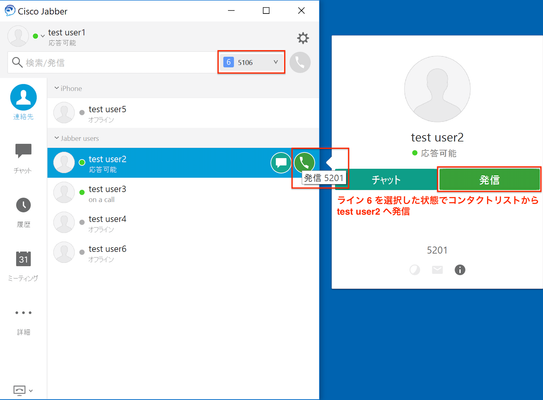
Task: Maximize the Cisco Jabber window
Action: click(266, 11)
